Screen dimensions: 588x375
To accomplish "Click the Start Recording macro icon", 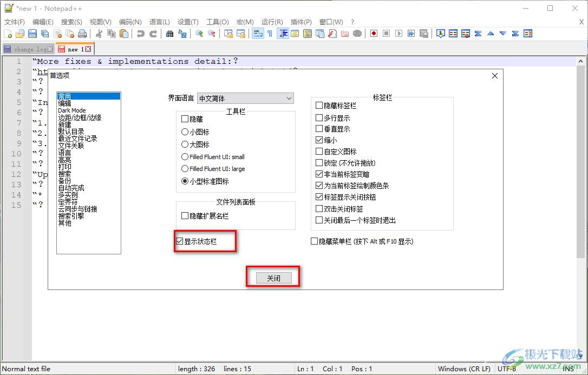I will [374, 34].
